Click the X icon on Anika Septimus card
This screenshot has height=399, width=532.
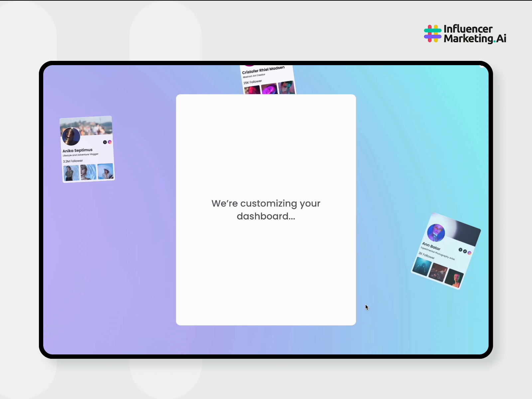tap(105, 142)
